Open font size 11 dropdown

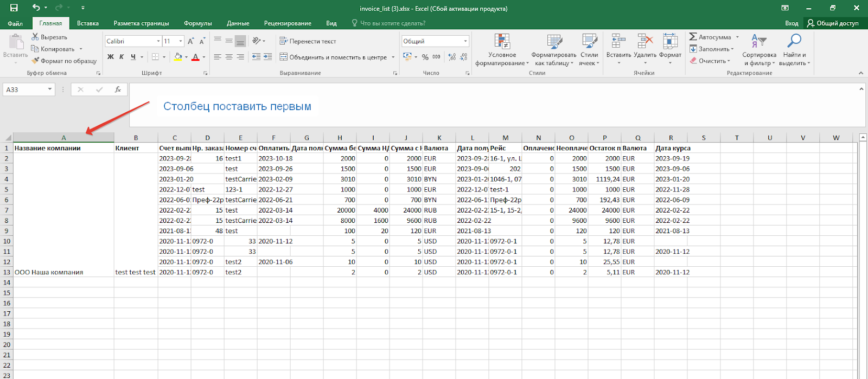tap(181, 41)
